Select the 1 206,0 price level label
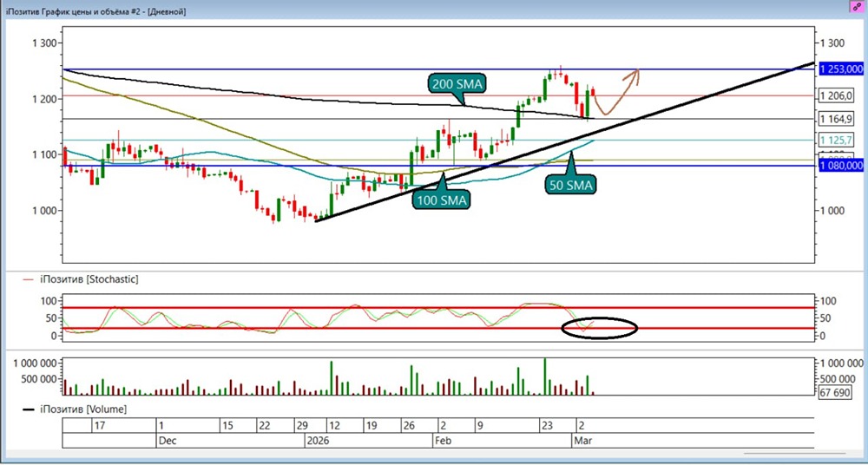868x465 pixels. pyautogui.click(x=835, y=95)
